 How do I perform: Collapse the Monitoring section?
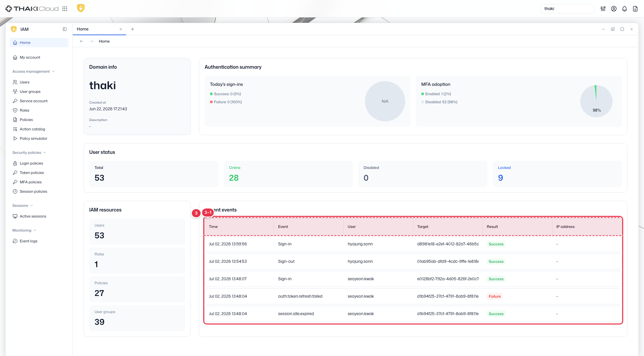24,230
